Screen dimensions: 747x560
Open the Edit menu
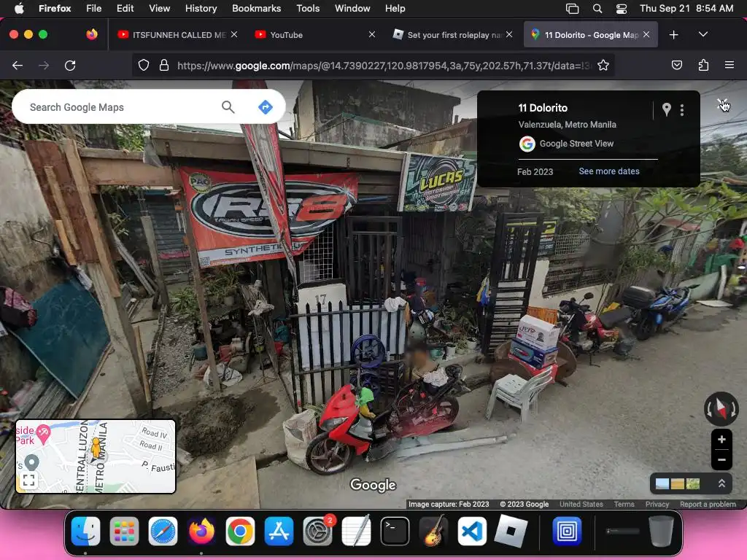point(125,8)
